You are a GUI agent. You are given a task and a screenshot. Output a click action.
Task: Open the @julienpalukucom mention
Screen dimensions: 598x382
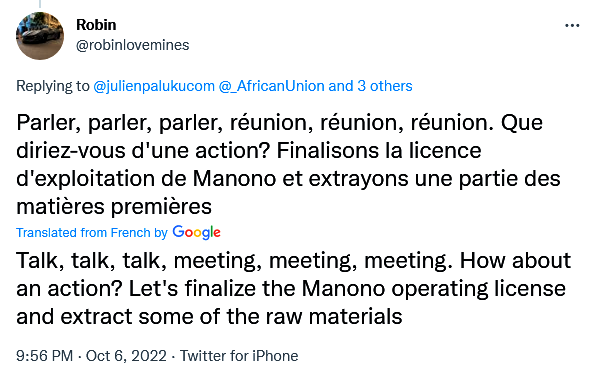click(x=154, y=86)
